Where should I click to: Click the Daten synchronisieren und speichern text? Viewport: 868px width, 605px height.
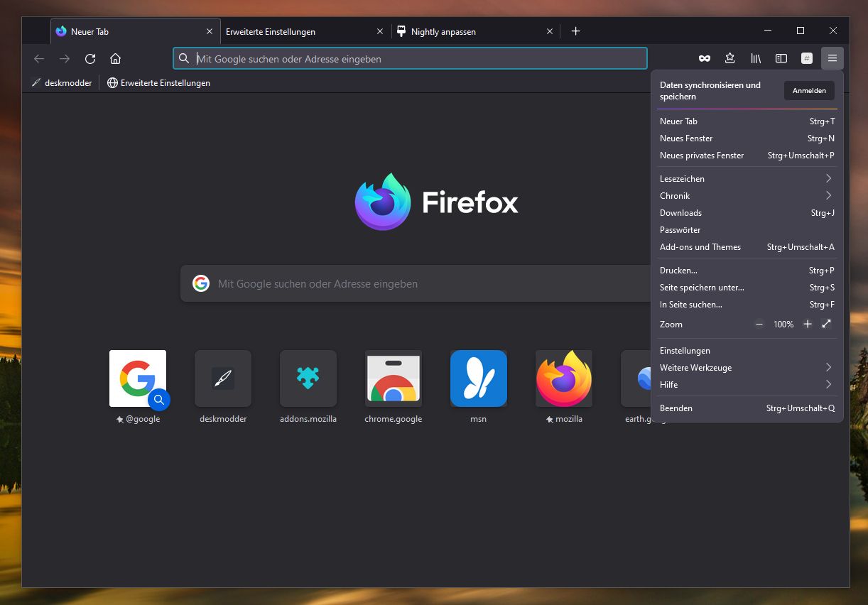[x=710, y=91]
